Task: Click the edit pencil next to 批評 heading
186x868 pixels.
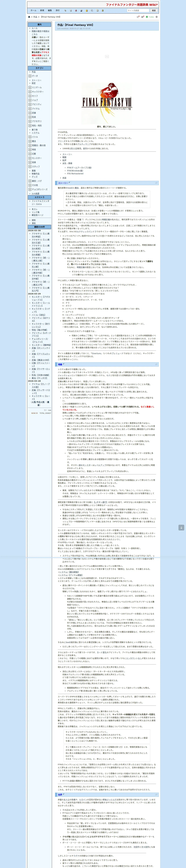Action: pos(63,795)
